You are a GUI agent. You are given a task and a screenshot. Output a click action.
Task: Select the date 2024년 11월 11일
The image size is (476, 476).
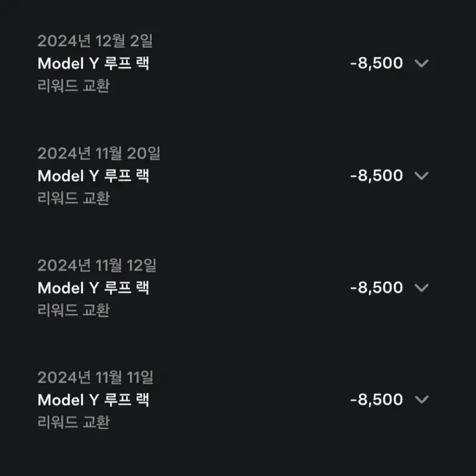click(96, 378)
